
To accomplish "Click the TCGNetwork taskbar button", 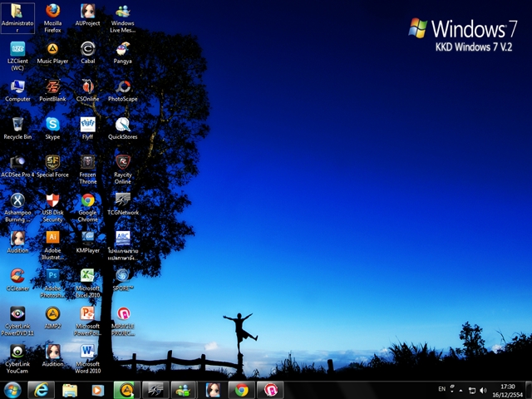I will [x=155, y=390].
